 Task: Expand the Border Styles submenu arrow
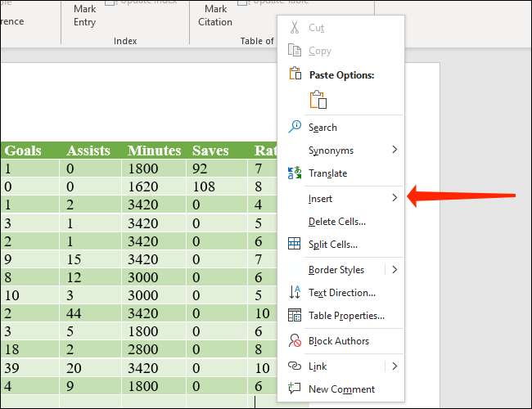click(394, 269)
